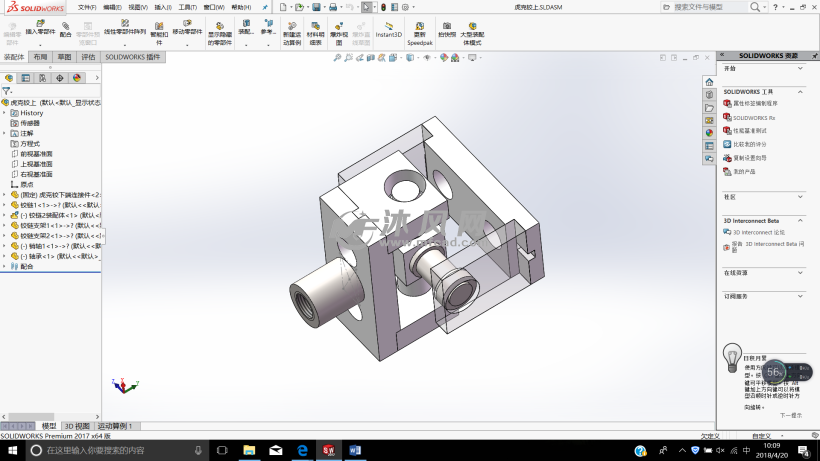Switch to SOLIDWORKS 插件 tab

pyautogui.click(x=133, y=57)
